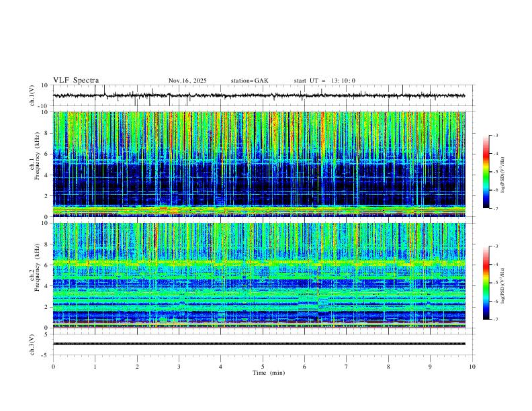532x411 pixels.
Task: Click the "-7" label on ch.2 color bar
Action: (496, 319)
